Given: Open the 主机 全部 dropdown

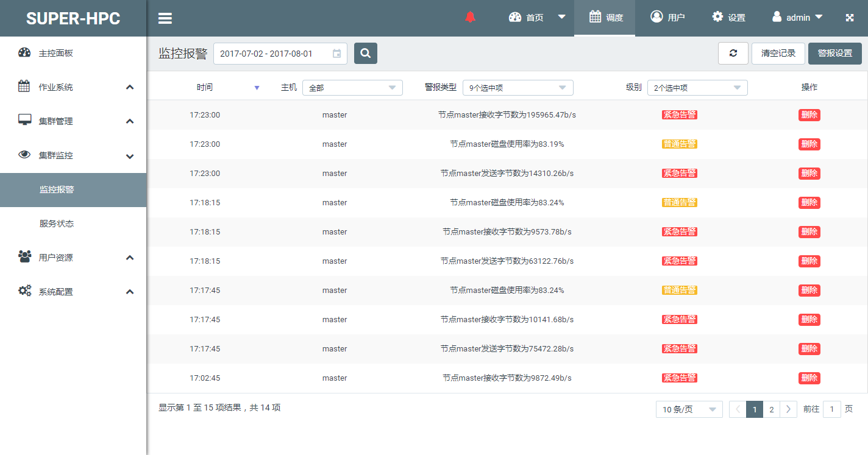Looking at the screenshot, I should (352, 88).
